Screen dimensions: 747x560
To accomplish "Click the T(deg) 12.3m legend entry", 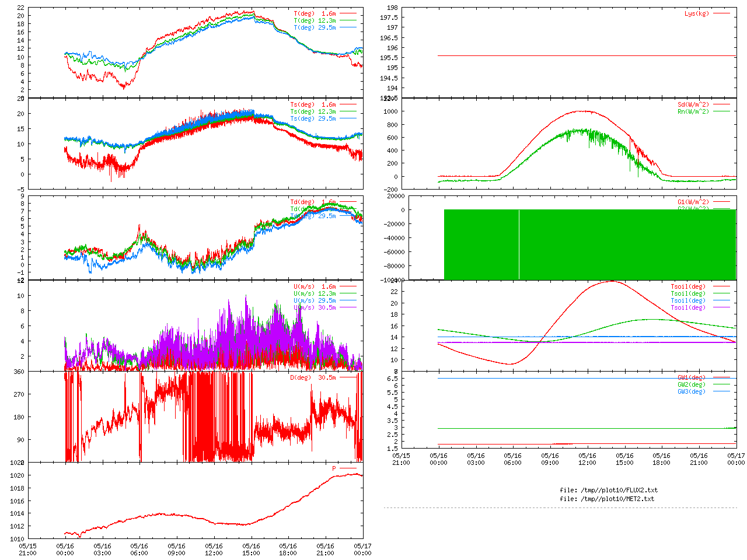I will pos(324,20).
